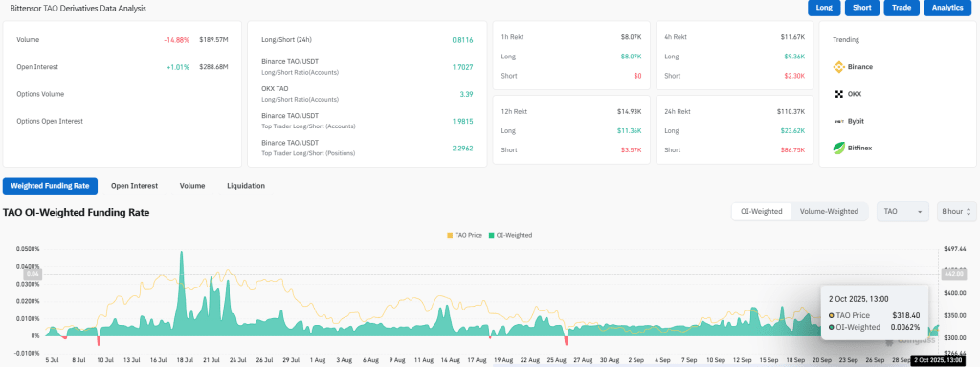Image resolution: width=980 pixels, height=367 pixels.
Task: Click the 24h Rekt total $110.37K
Action: tap(791, 111)
